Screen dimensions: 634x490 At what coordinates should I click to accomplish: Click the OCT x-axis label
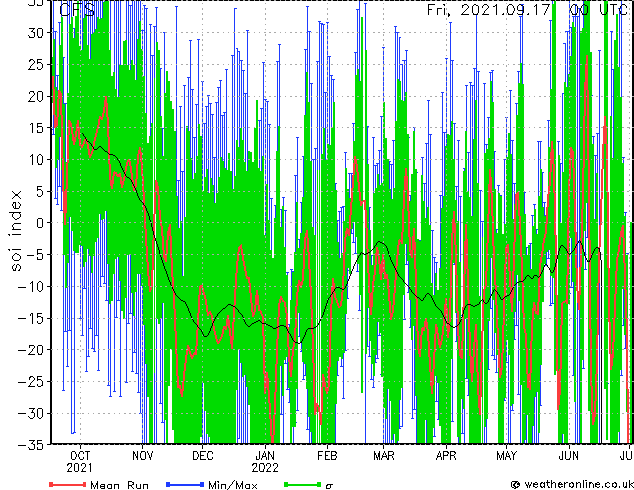click(80, 456)
